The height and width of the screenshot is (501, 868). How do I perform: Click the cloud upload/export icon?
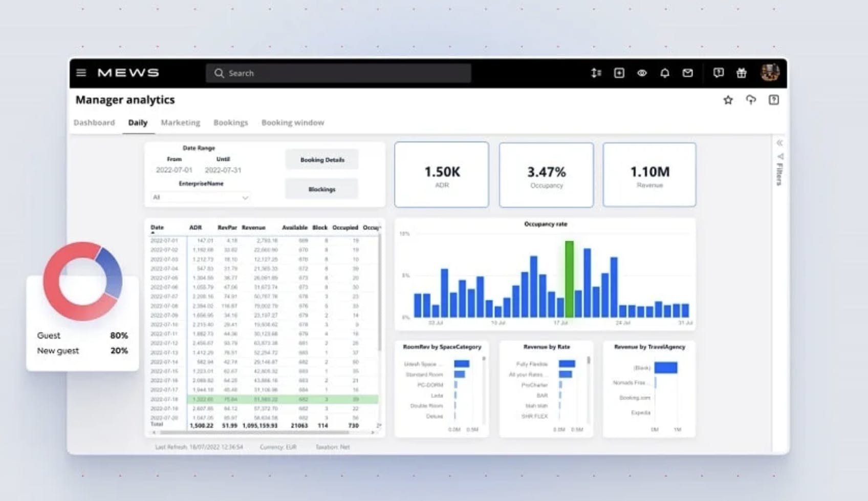coord(751,100)
